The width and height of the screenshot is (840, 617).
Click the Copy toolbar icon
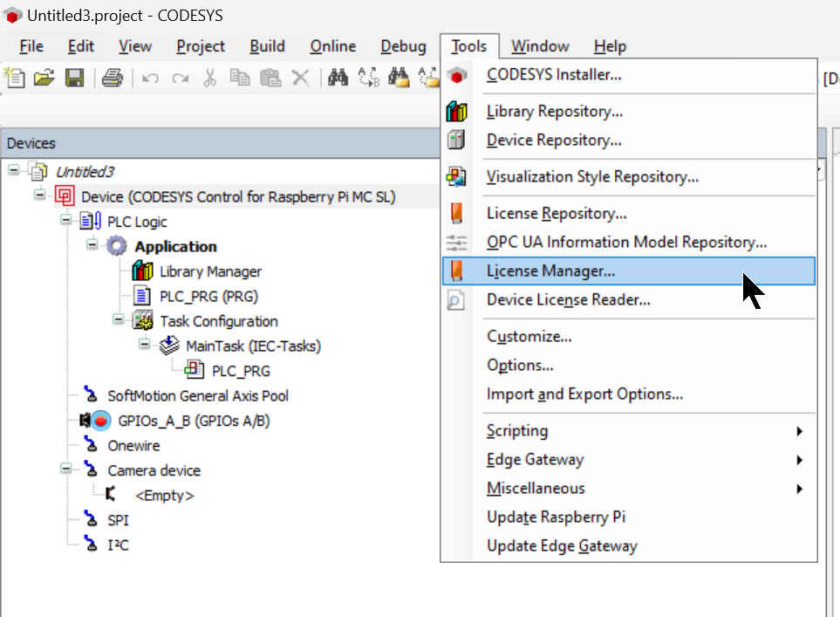pos(240,78)
